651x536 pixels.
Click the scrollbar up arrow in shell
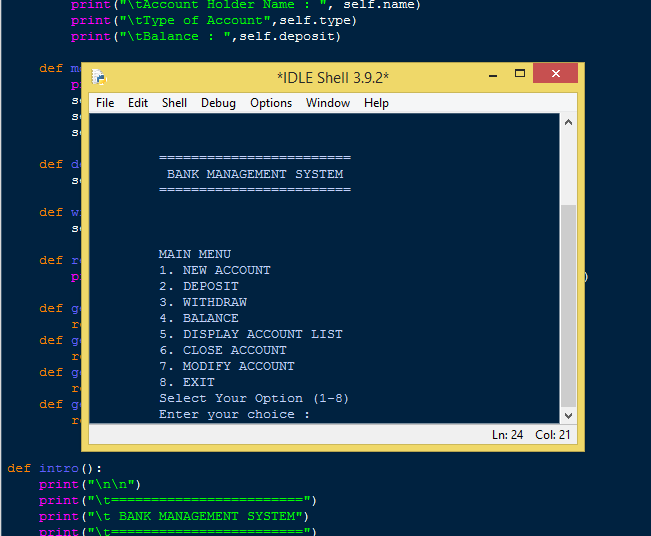click(x=568, y=122)
